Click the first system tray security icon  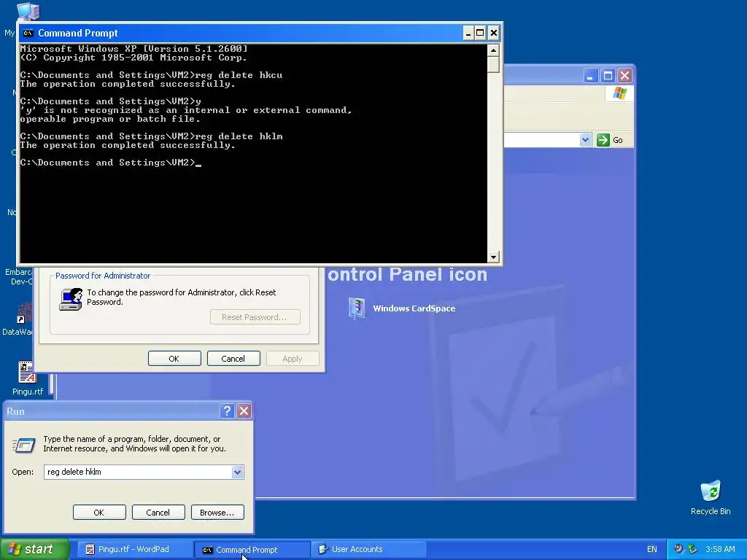click(x=678, y=549)
